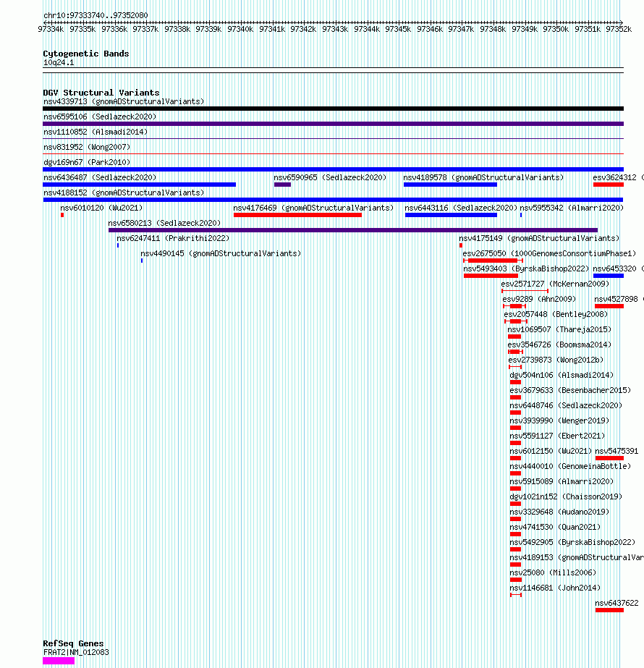
Task: Click the RefSeq Genes track title
Action: (x=73, y=643)
